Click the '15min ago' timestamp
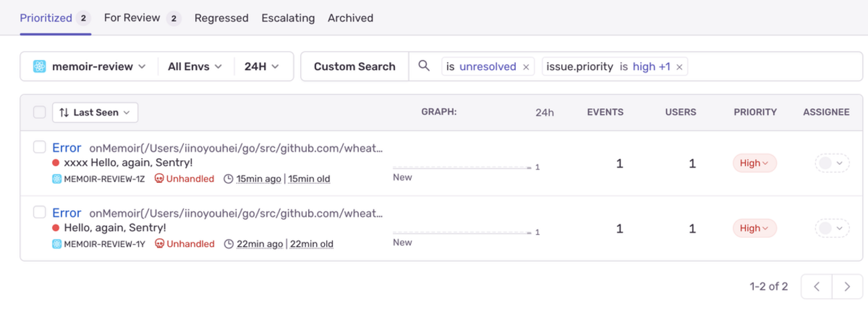The height and width of the screenshot is (315, 868). click(259, 179)
